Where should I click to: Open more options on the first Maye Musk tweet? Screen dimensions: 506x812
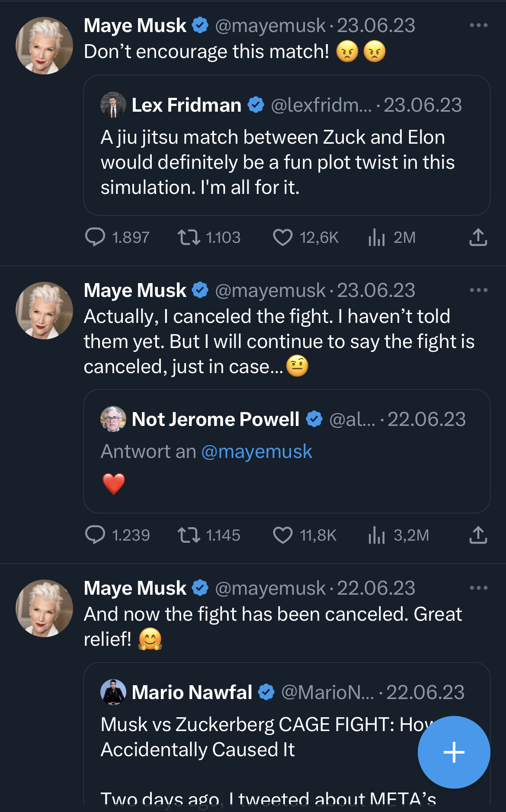click(x=478, y=26)
